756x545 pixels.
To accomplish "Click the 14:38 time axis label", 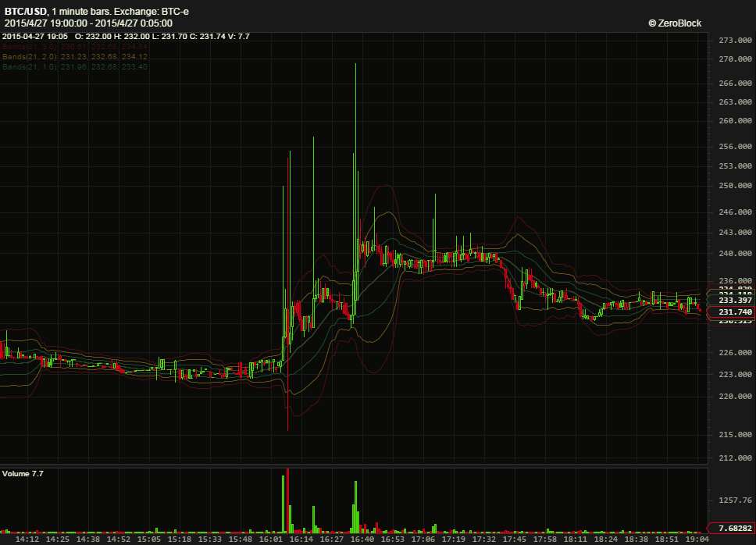I will pyautogui.click(x=87, y=540).
